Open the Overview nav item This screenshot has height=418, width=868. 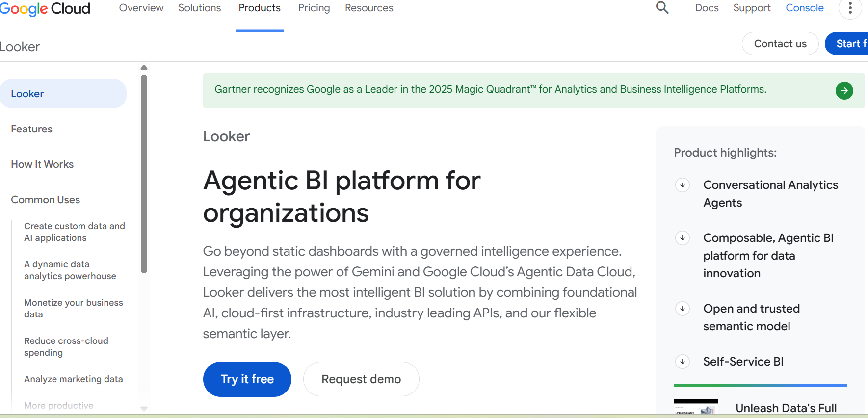141,8
